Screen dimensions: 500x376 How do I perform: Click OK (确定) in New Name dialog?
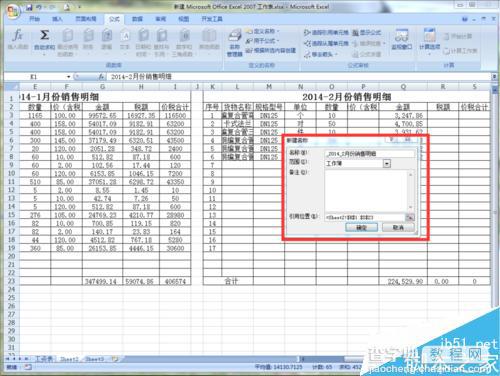click(361, 228)
